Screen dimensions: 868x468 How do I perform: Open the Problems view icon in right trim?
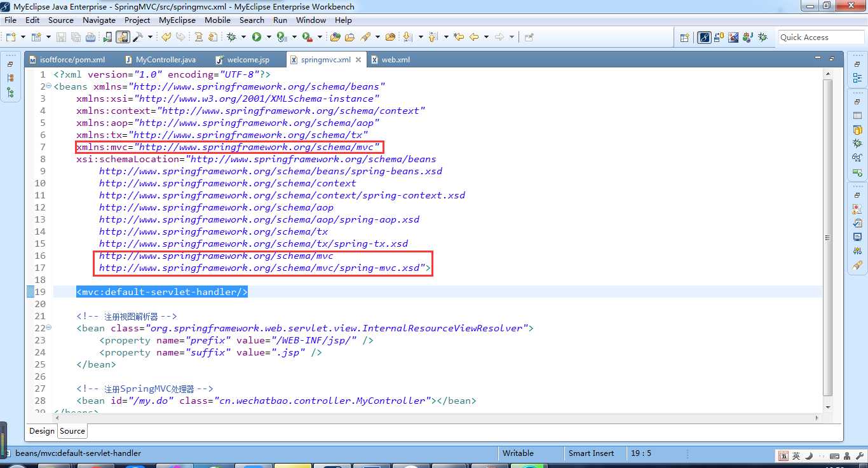click(857, 209)
